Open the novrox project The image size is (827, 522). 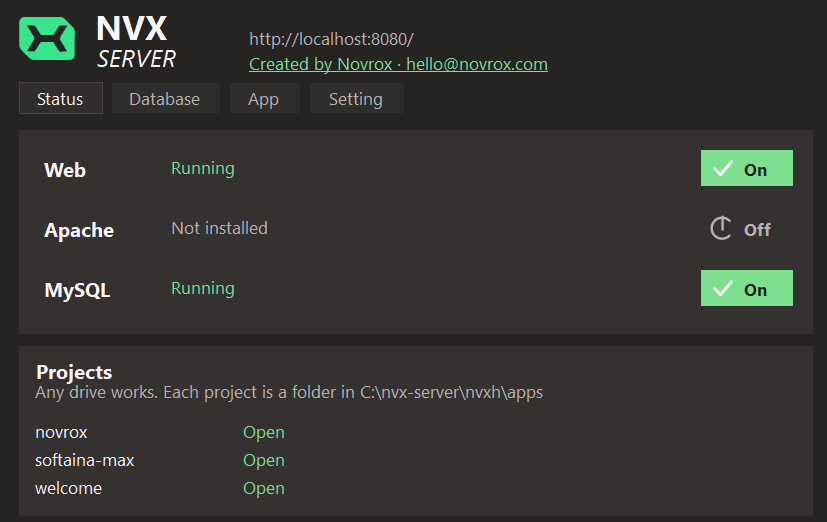pos(264,432)
